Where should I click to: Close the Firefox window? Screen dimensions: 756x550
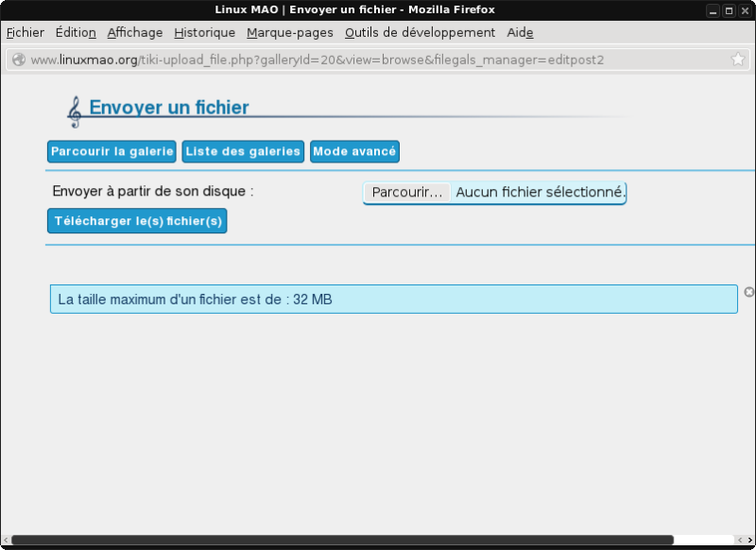pos(745,10)
